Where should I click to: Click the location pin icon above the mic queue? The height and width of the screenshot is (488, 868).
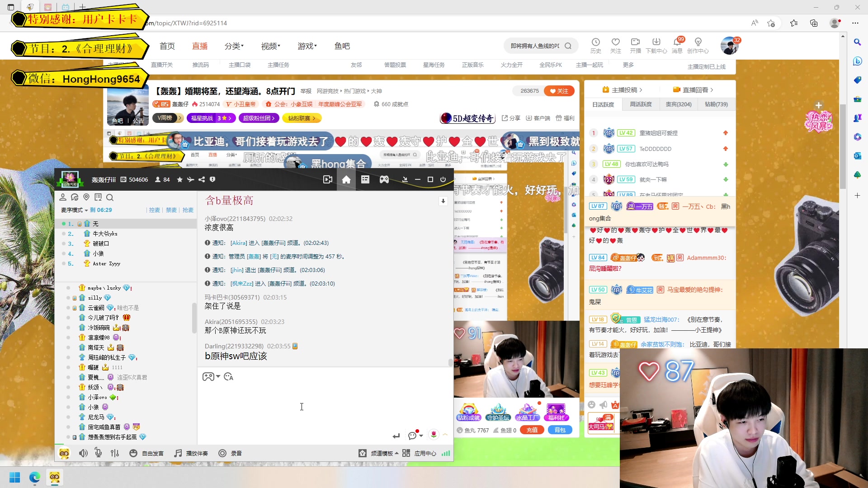pyautogui.click(x=86, y=197)
